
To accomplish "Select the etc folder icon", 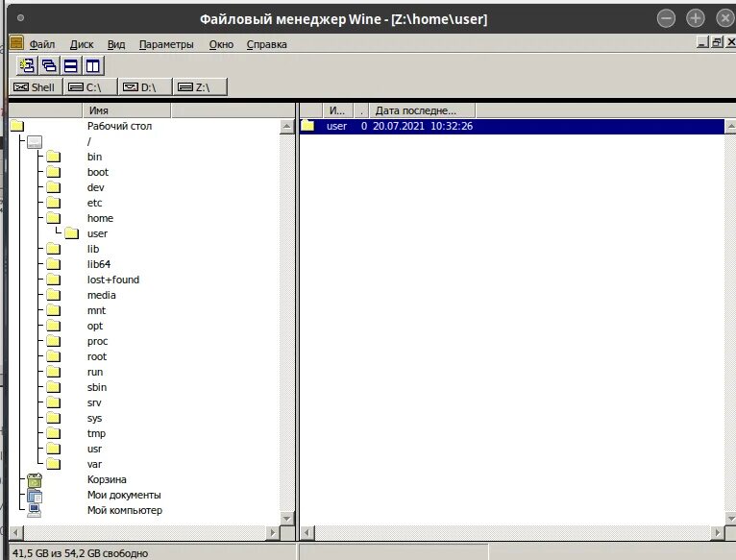I will [54, 203].
